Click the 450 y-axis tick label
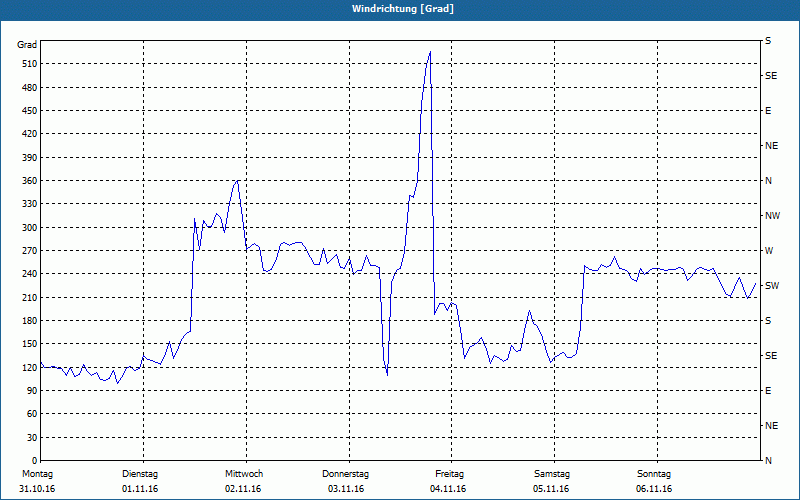 click(30, 111)
